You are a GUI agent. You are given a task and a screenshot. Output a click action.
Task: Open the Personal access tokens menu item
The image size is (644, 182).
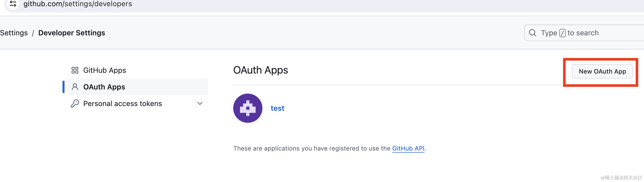[x=123, y=103]
